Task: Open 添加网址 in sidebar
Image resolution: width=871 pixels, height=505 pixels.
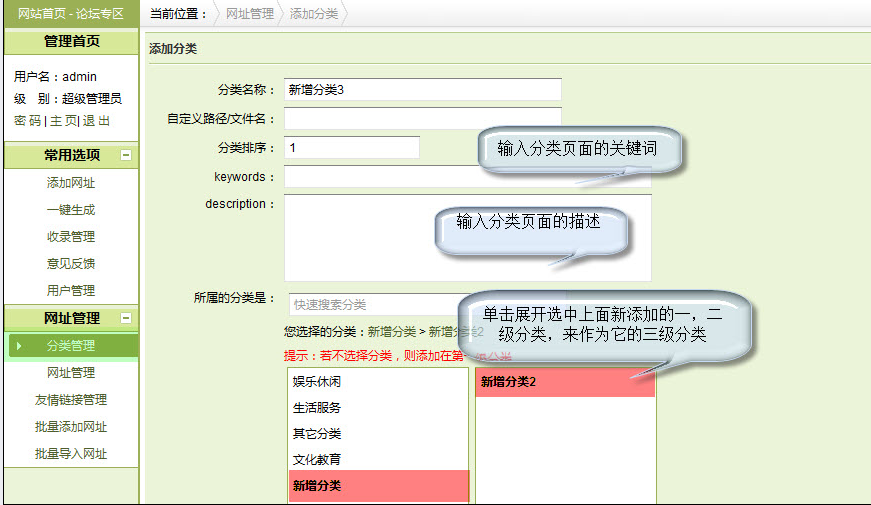Action: coord(71,183)
